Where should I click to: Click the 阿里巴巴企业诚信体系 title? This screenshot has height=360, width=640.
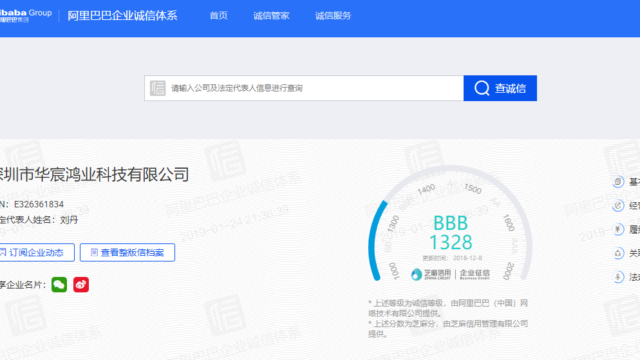pos(122,16)
